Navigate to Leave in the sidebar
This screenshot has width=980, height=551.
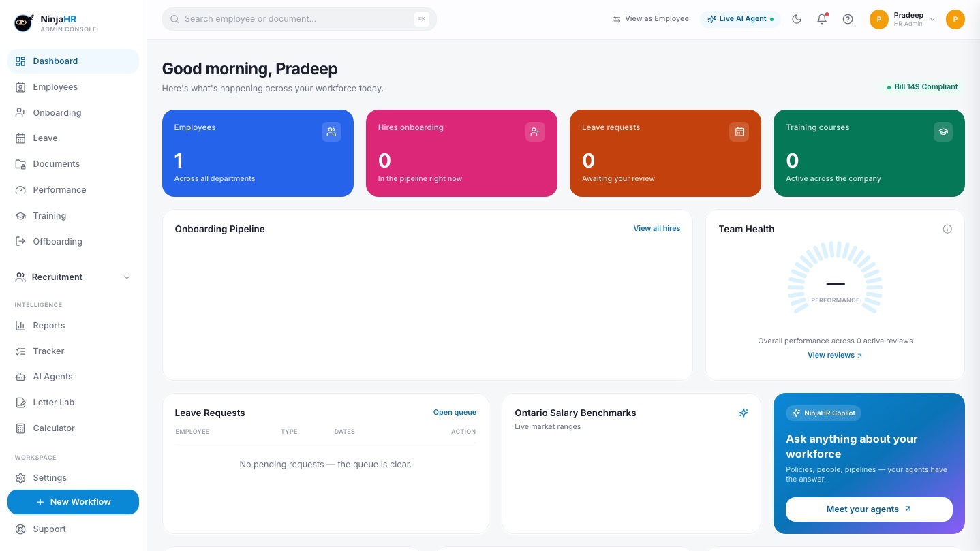[73, 138]
